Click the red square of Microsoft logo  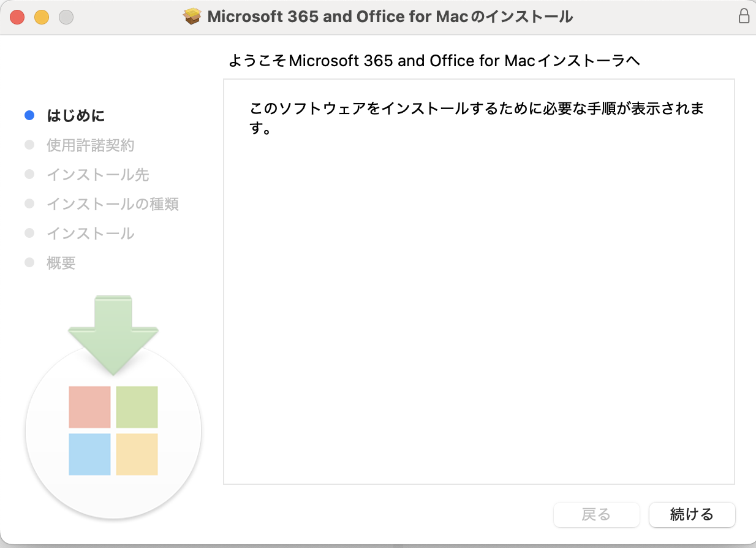(89, 407)
